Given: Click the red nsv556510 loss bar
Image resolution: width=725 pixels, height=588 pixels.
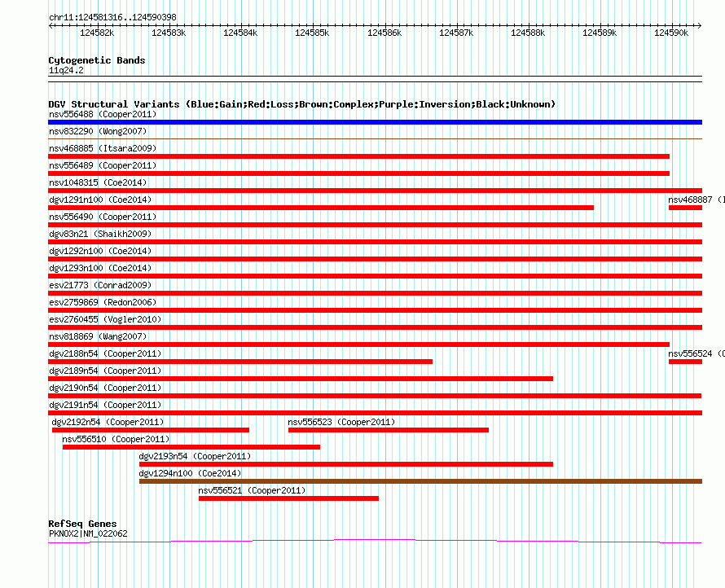Looking at the screenshot, I should point(191,447).
